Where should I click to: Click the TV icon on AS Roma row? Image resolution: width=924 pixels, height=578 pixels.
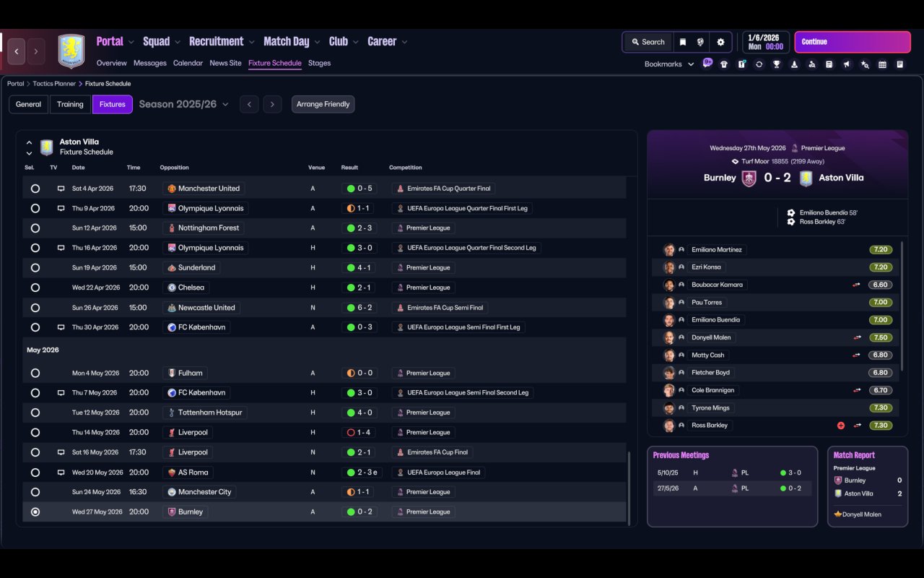[x=61, y=473]
